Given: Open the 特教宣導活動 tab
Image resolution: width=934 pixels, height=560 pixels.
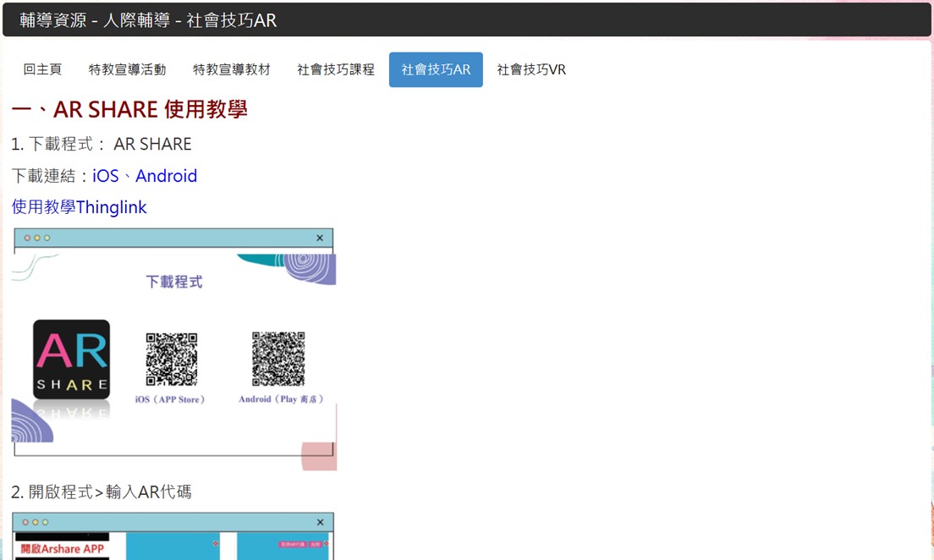Looking at the screenshot, I should click(x=127, y=70).
